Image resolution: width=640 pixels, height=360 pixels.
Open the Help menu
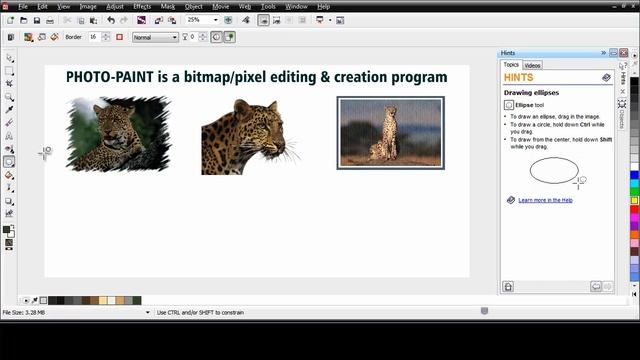[x=323, y=7]
